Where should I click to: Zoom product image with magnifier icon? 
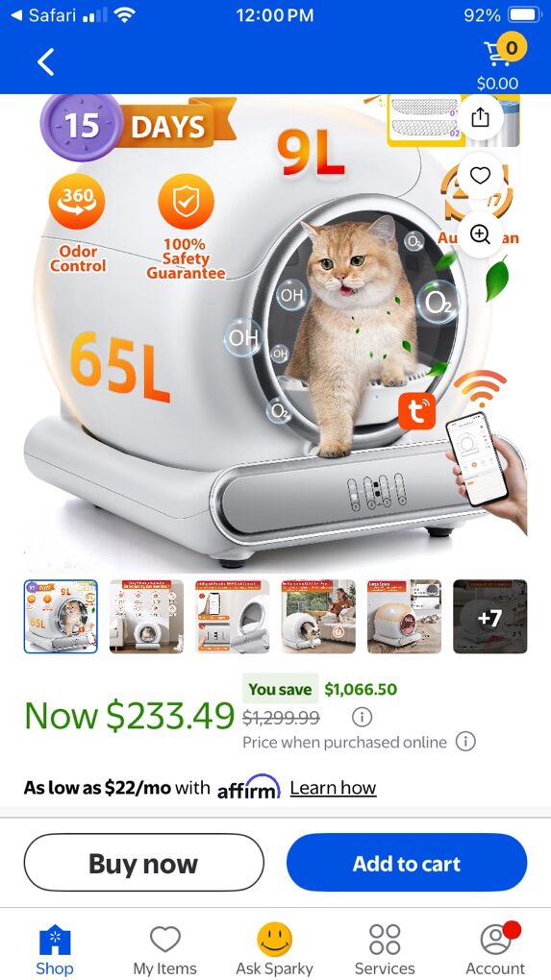click(481, 234)
